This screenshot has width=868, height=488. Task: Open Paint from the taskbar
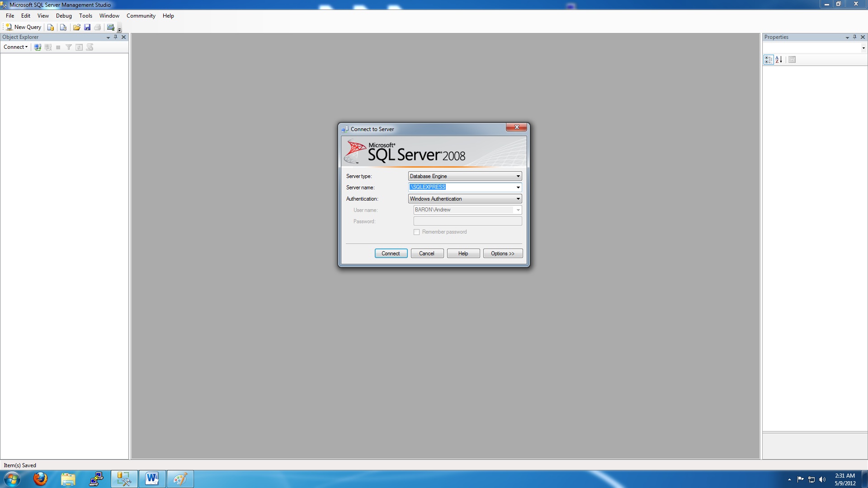(x=180, y=479)
